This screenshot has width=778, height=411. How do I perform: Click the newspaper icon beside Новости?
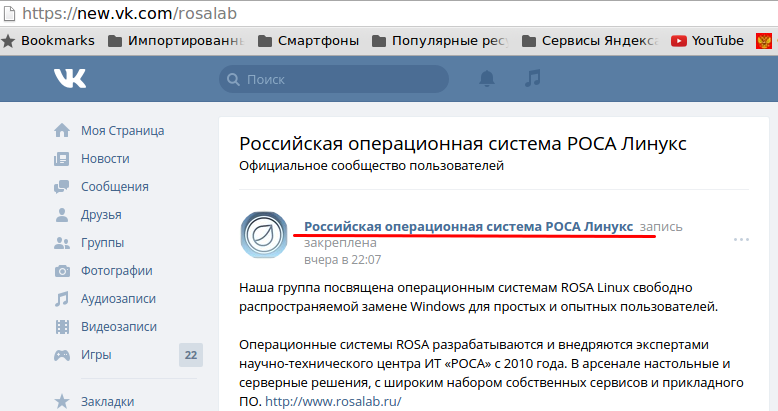[x=62, y=159]
